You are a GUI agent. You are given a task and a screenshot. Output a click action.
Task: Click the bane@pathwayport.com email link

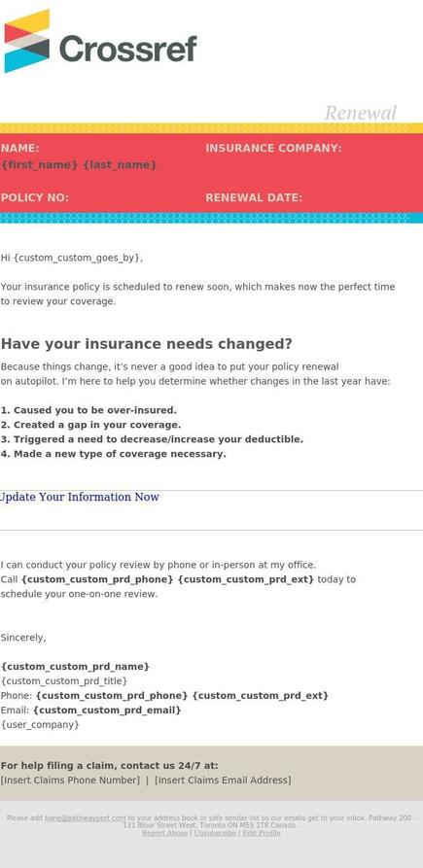86,818
